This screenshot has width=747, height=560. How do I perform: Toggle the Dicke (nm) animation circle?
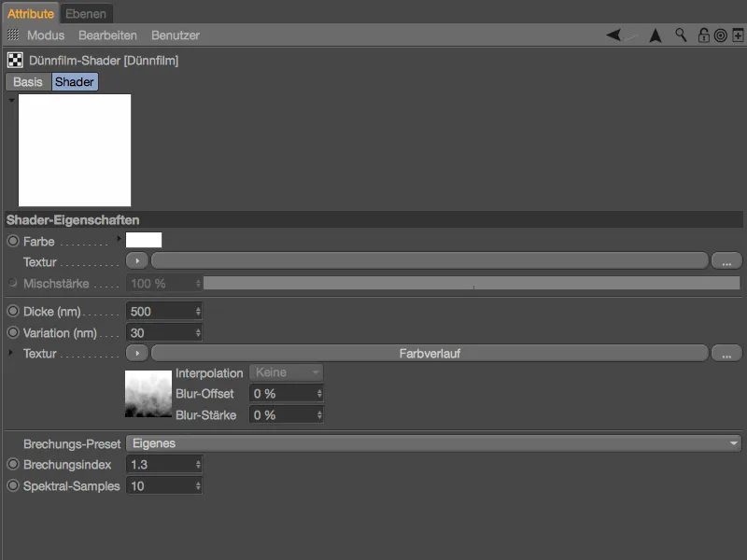click(13, 311)
